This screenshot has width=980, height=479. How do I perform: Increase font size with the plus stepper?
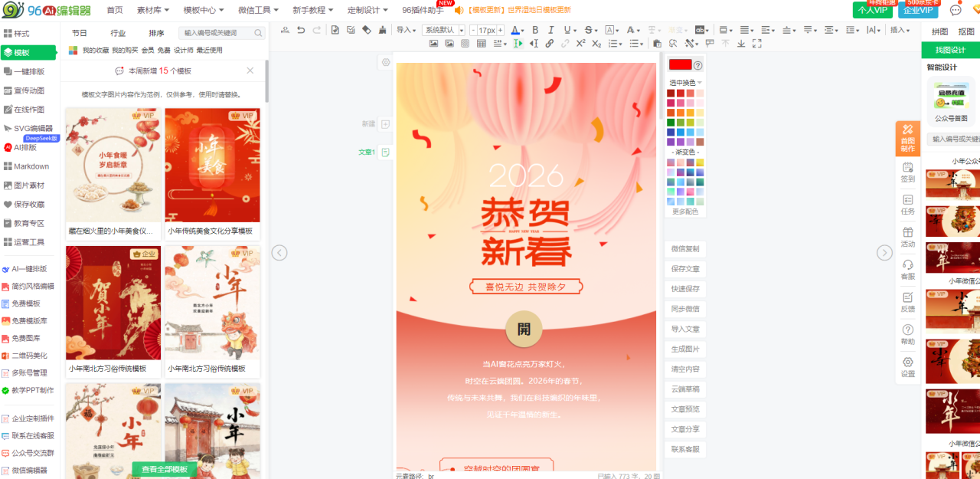(501, 30)
